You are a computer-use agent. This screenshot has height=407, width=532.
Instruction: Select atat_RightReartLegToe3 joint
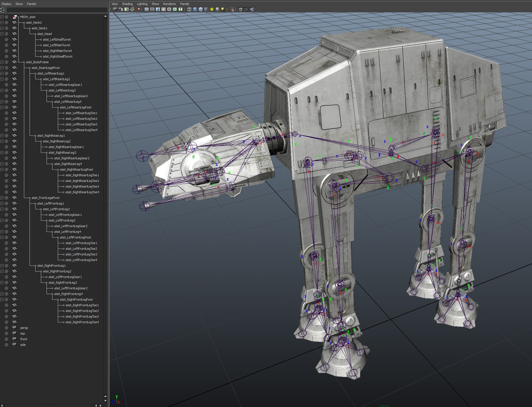[82, 187]
